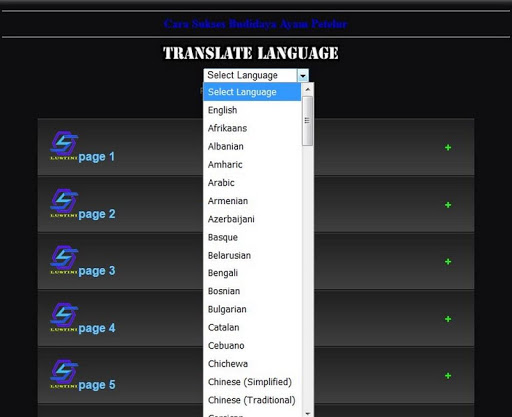
Task: Expand page 4 with its green plus
Action: pos(448,319)
